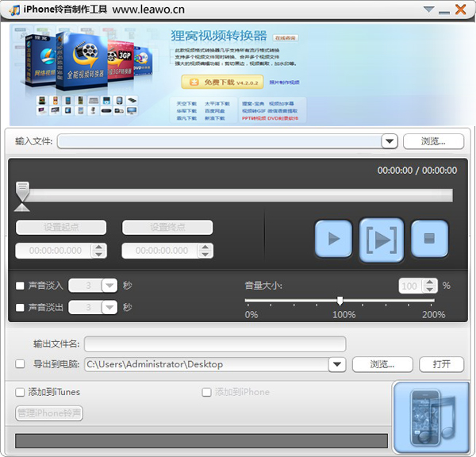Image resolution: width=476 pixels, height=457 pixels.
Task: Click the 网络视频 product box on left
Action: coord(41,60)
